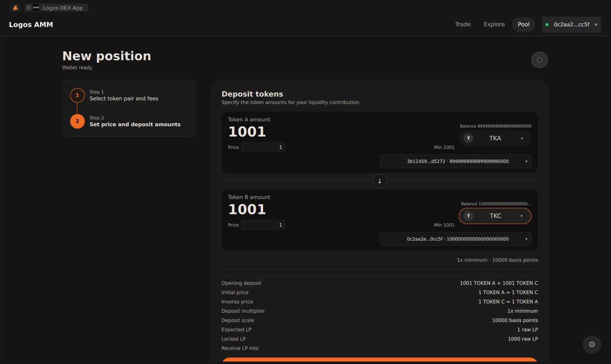Click the circular refresh icon
The width and height of the screenshot is (611, 364).
pyautogui.click(x=539, y=60)
